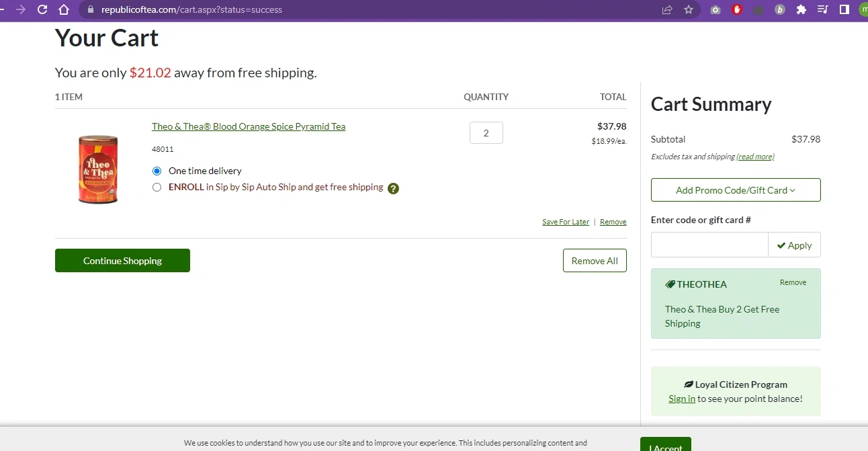This screenshot has width=868, height=451.
Task: Expand Add Promo Code/Gift Card
Action: pos(736,190)
